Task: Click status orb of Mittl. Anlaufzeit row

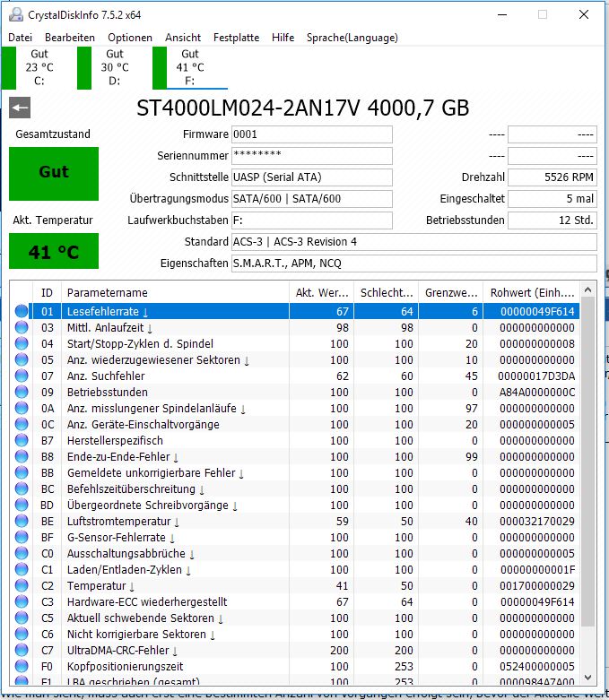Action: click(x=21, y=327)
